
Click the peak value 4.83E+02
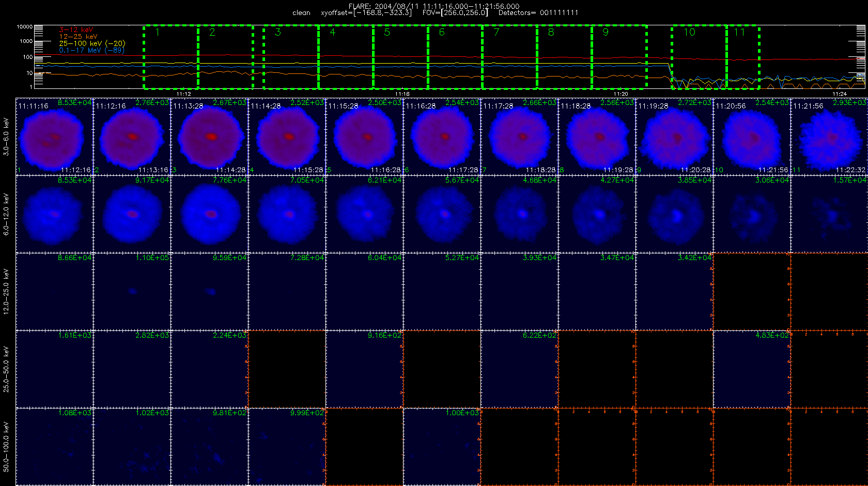tap(772, 335)
